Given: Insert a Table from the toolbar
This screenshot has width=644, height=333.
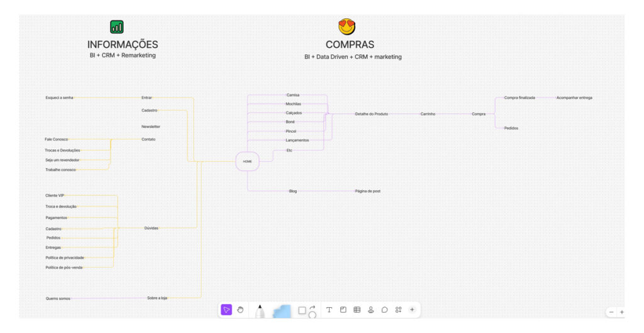Looking at the screenshot, I should point(357,310).
